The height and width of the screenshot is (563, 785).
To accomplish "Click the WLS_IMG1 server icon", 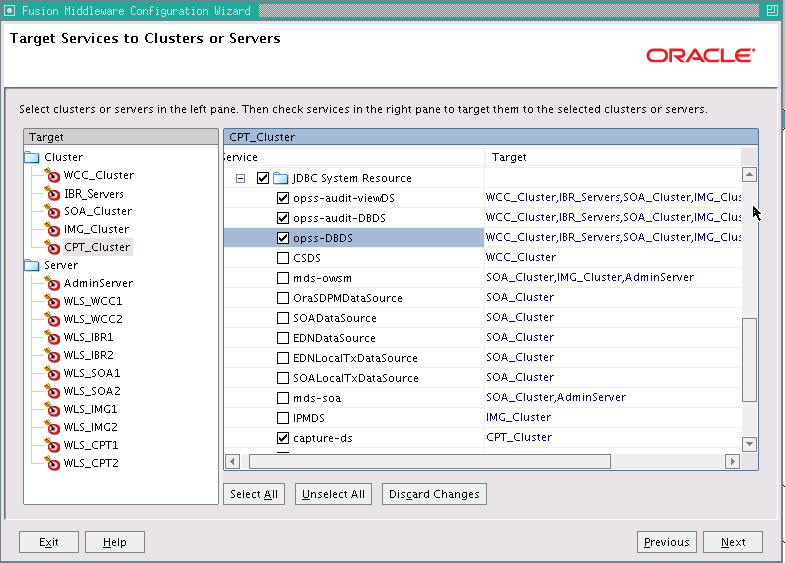I will click(52, 409).
